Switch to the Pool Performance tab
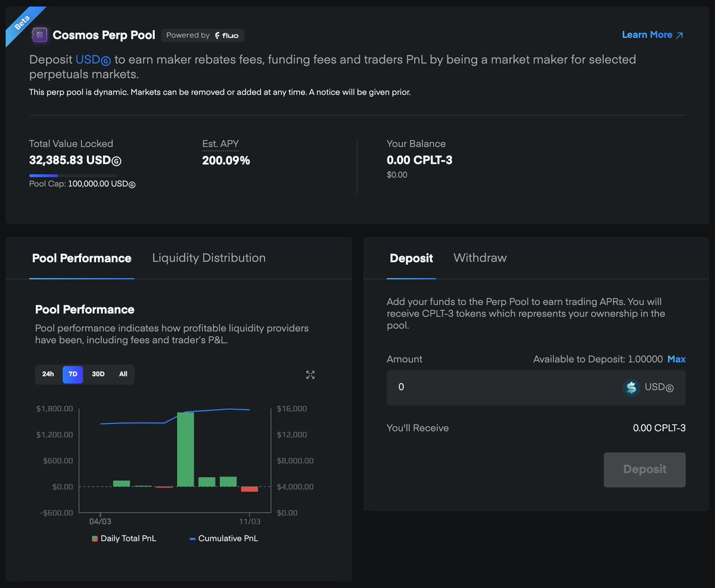This screenshot has width=715, height=588. click(x=82, y=259)
